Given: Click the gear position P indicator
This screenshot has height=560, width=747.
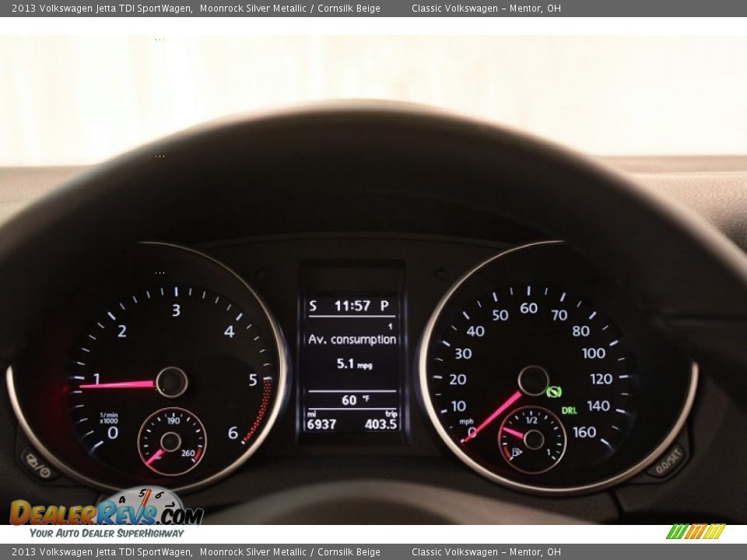Looking at the screenshot, I should pyautogui.click(x=384, y=306).
